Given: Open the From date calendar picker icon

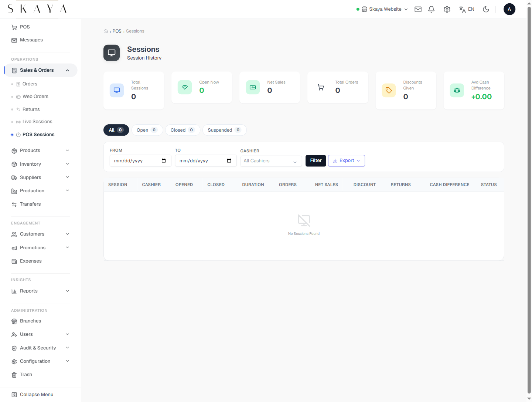Looking at the screenshot, I should point(164,161).
